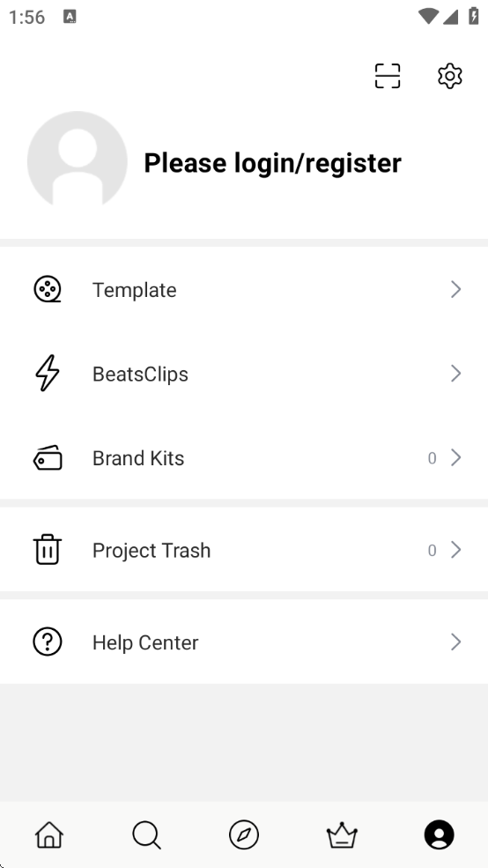This screenshot has width=488, height=868.
Task: Tap the BeatsClips lightning bolt icon
Action: tap(48, 373)
